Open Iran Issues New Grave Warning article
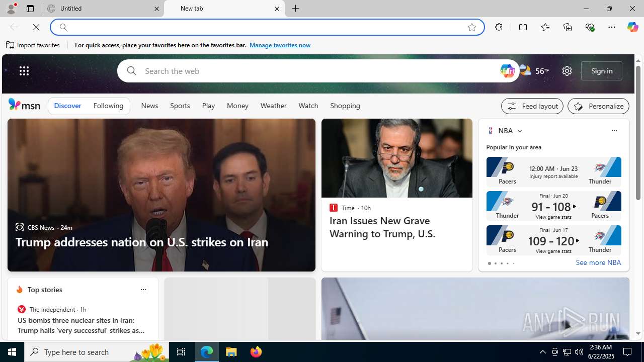This screenshot has height=362, width=644. 382,227
